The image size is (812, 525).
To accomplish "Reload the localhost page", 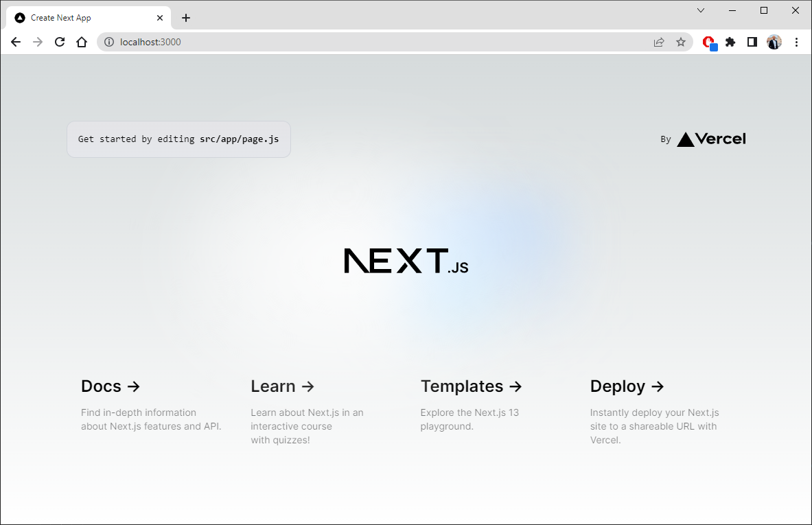I will pos(60,42).
